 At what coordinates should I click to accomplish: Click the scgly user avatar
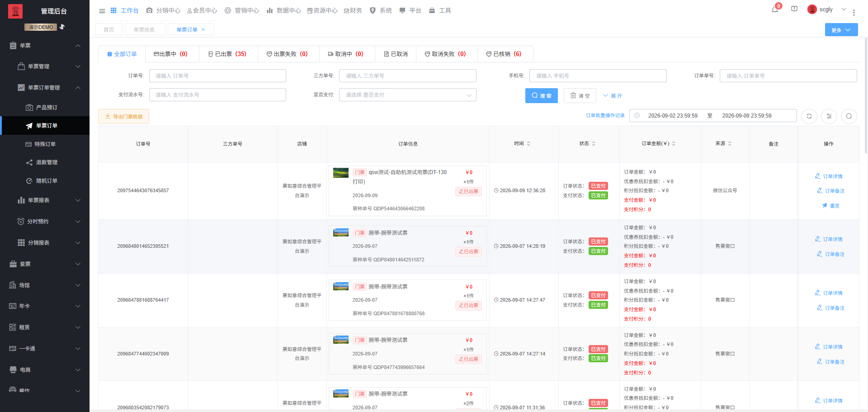(812, 9)
